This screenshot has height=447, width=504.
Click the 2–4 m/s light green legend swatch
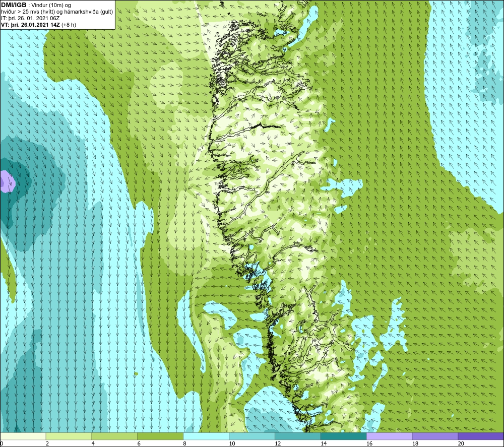(69, 436)
